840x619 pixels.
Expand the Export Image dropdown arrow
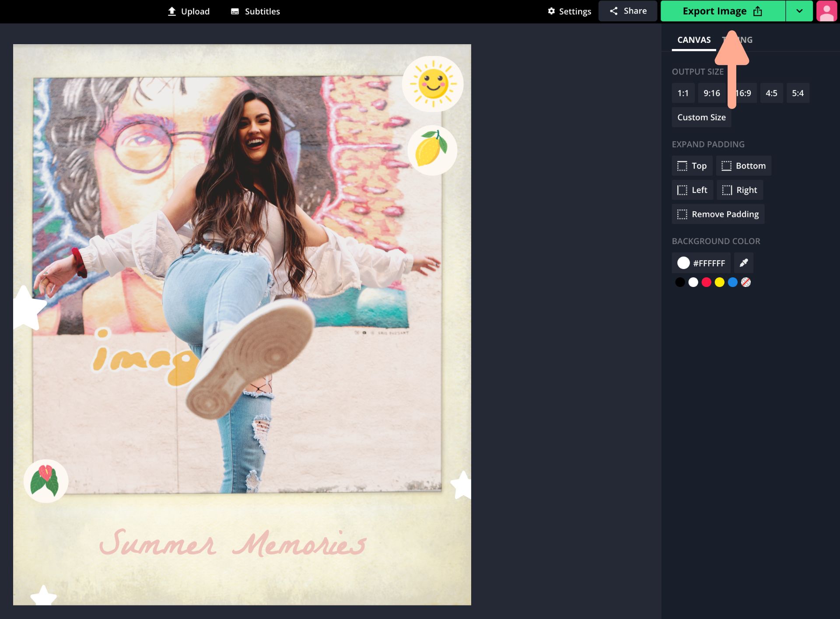[x=799, y=11]
